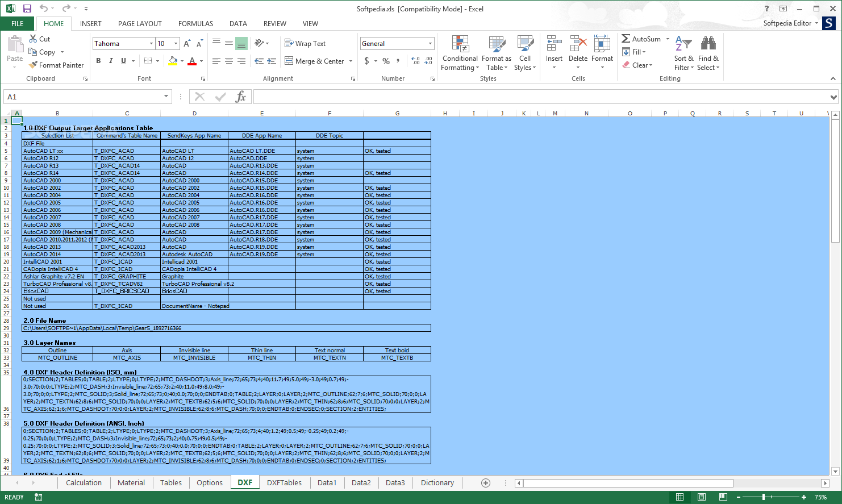The height and width of the screenshot is (504, 842).
Task: Switch to the DXFTables sheet tab
Action: (285, 483)
